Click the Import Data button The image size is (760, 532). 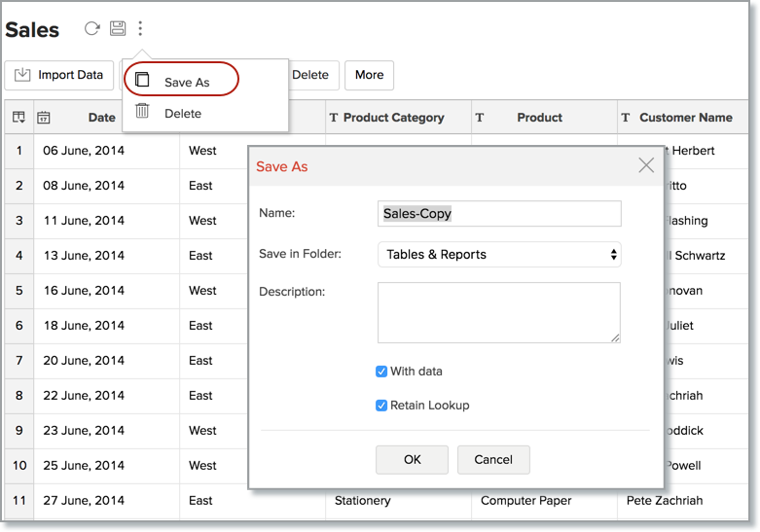point(59,75)
